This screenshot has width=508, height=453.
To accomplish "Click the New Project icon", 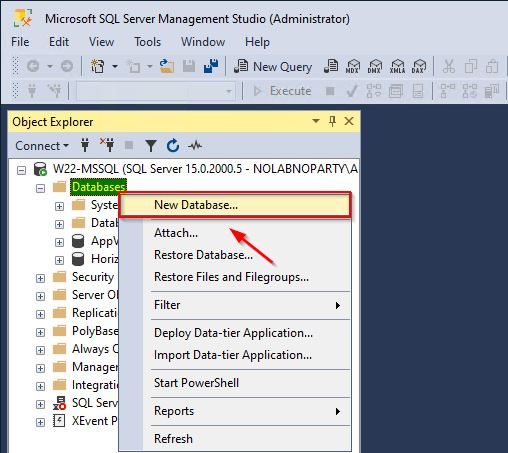I will (98, 66).
